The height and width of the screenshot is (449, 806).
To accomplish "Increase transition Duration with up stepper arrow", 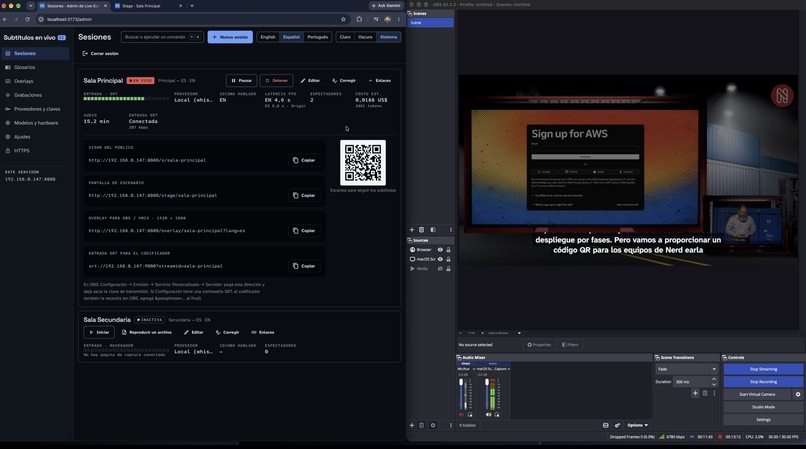I will (x=714, y=380).
